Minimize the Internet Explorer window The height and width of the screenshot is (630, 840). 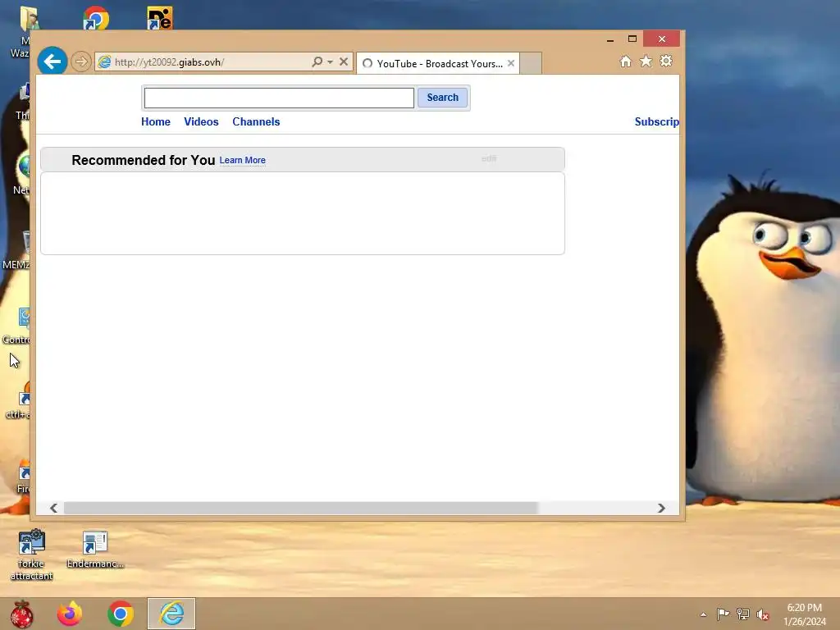pyautogui.click(x=610, y=39)
